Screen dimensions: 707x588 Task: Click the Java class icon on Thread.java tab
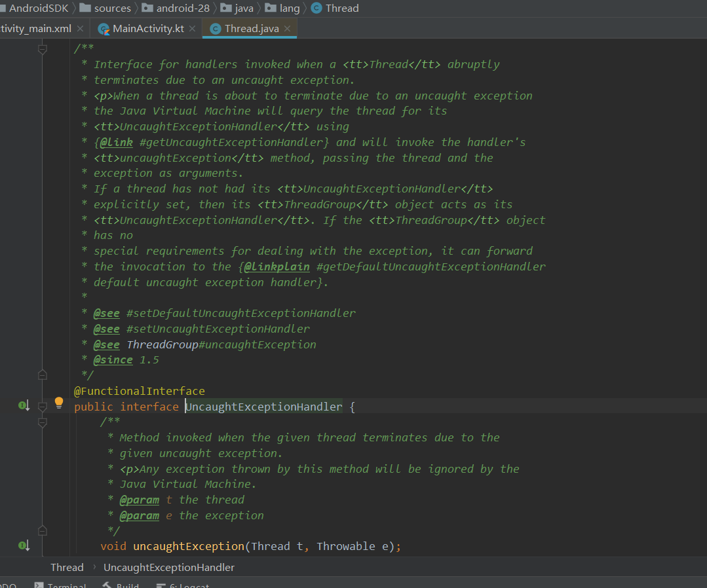pyautogui.click(x=215, y=29)
